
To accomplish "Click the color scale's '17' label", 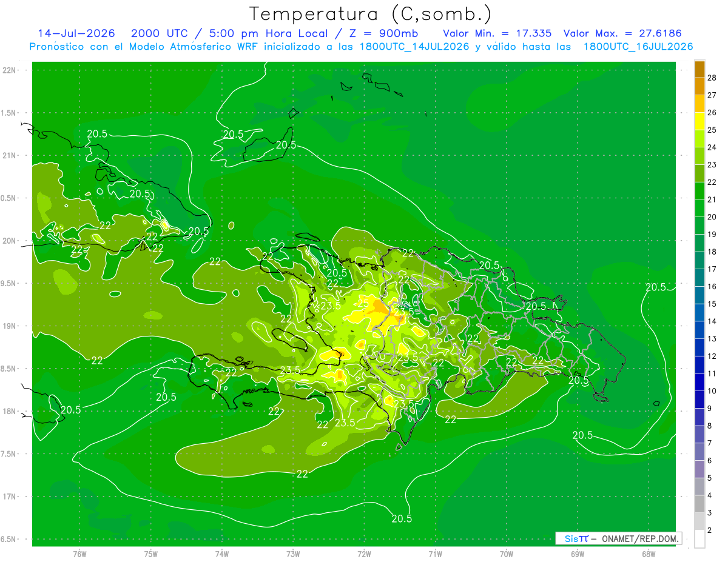I will [712, 269].
